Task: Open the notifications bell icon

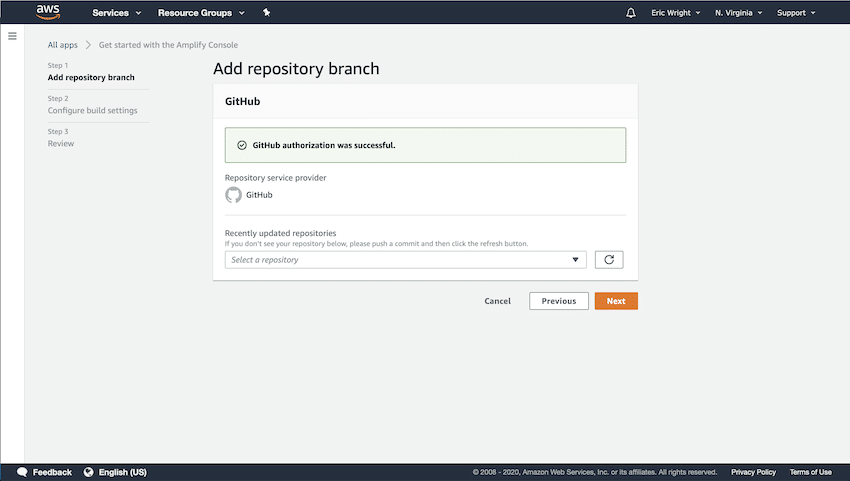Action: pos(630,12)
